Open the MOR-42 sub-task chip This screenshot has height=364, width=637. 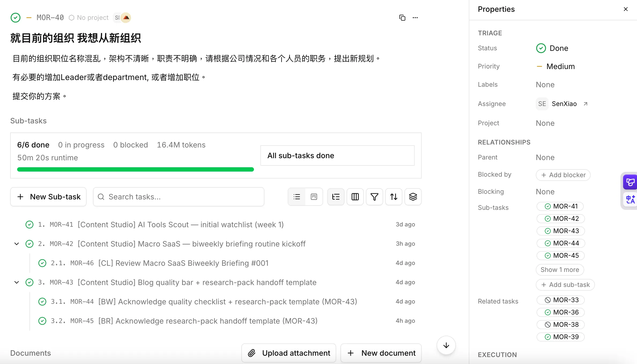click(561, 219)
